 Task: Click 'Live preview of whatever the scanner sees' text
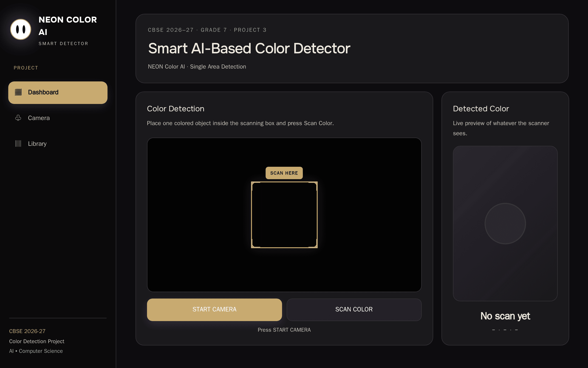coord(501,128)
